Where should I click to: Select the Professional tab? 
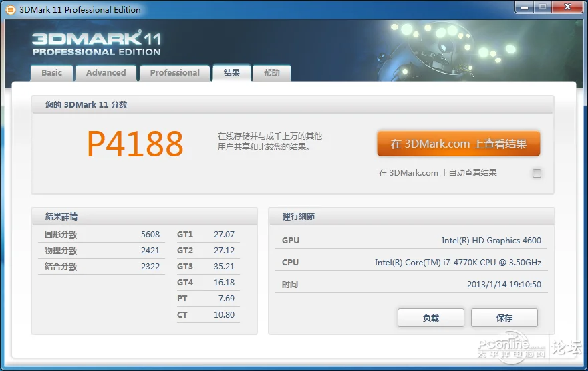175,73
